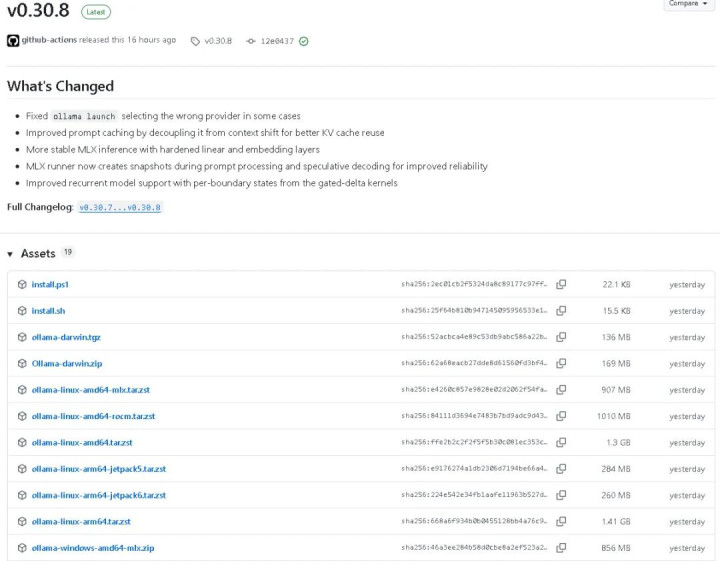720x561 pixels.
Task: Download the ollama-linux-amd64-mlx.tar.zst asset
Action: [90, 390]
